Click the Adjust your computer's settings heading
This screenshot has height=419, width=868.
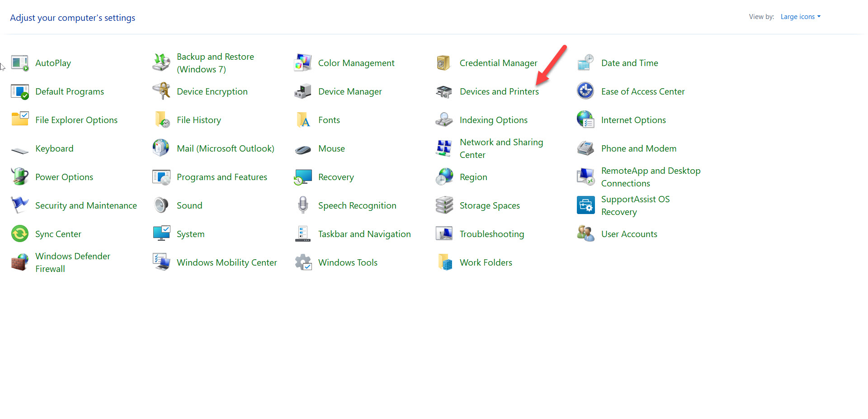[72, 18]
